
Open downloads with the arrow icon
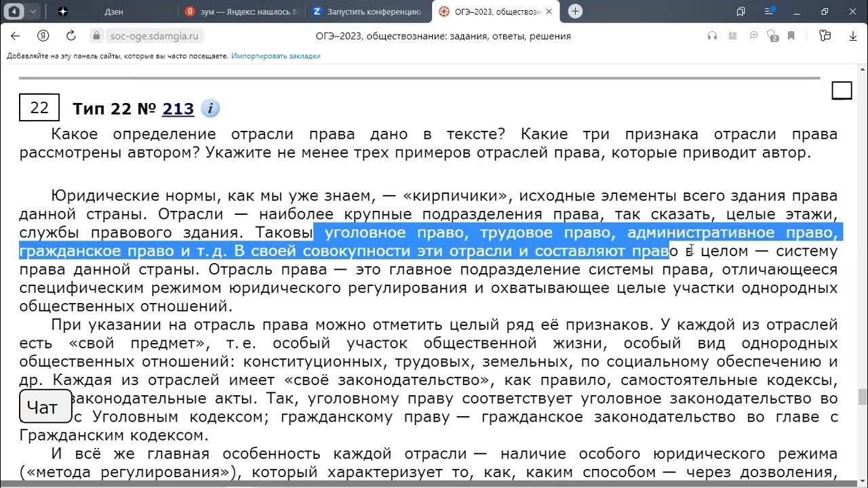click(853, 36)
